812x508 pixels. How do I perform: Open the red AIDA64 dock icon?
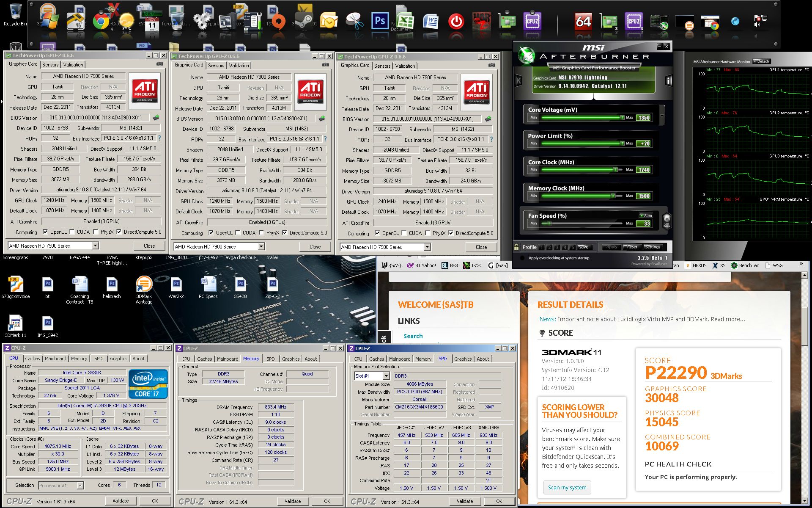coord(583,21)
